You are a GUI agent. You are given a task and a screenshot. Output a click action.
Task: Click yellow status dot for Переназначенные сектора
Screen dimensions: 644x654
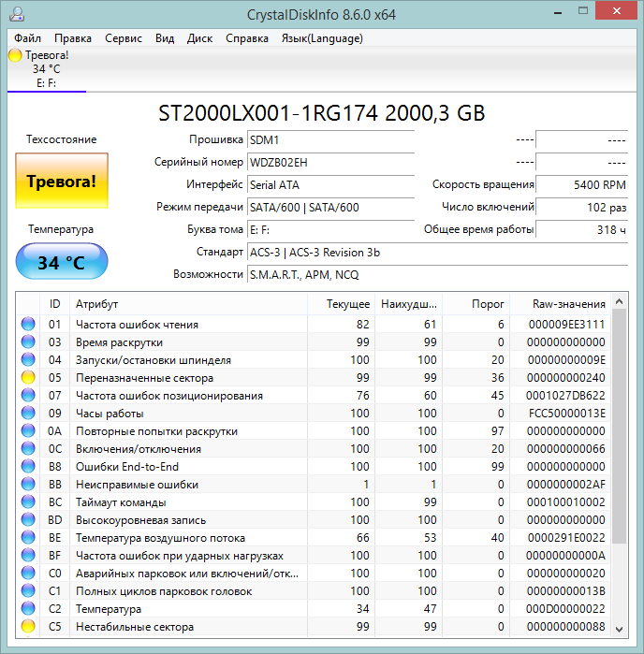point(28,377)
